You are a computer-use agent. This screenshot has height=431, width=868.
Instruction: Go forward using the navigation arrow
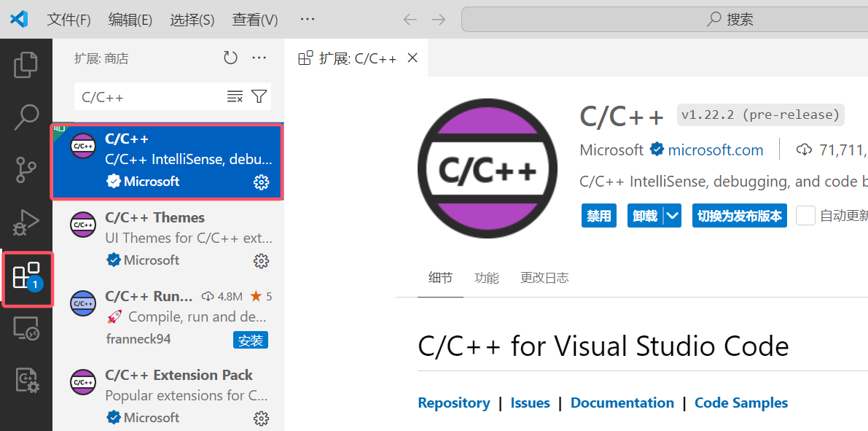point(439,20)
